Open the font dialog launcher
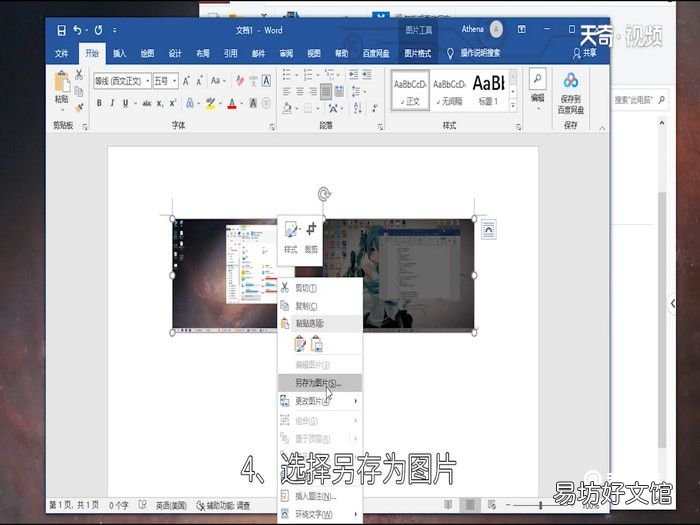The image size is (700, 525). [x=272, y=127]
